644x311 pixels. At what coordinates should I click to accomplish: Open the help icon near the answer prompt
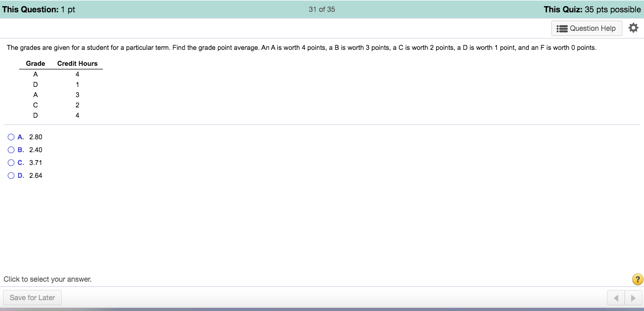click(637, 279)
